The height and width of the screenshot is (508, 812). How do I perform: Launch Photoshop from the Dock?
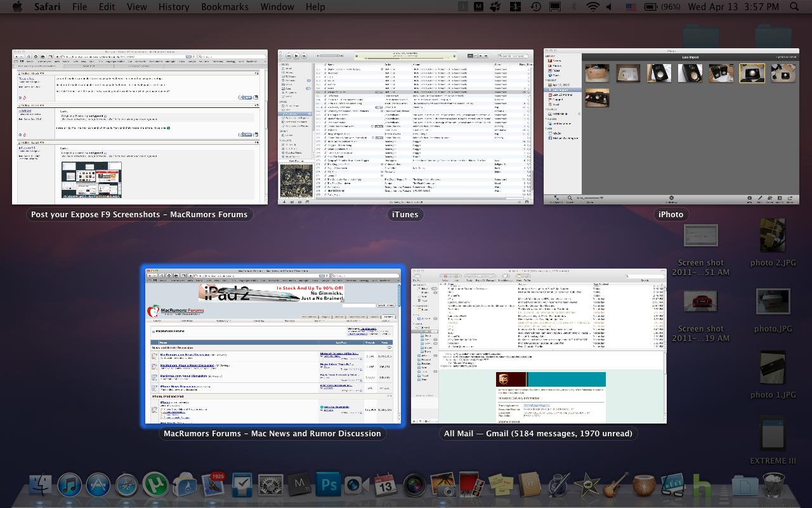coord(329,485)
